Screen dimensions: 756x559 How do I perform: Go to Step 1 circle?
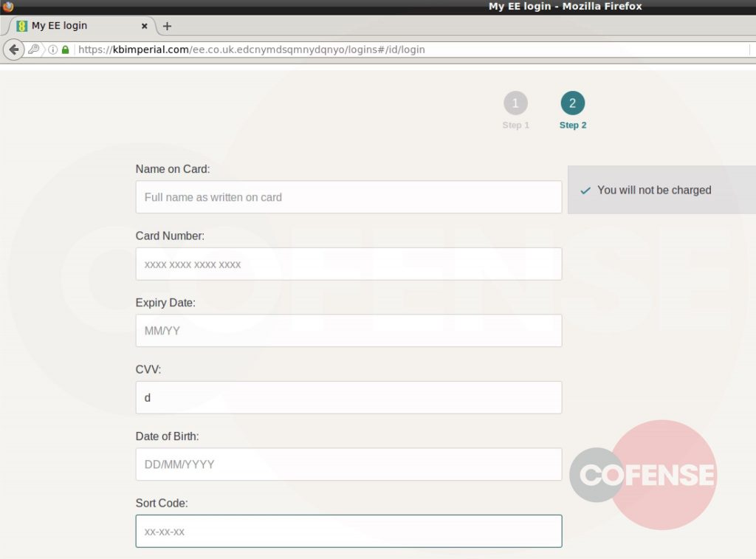click(515, 103)
